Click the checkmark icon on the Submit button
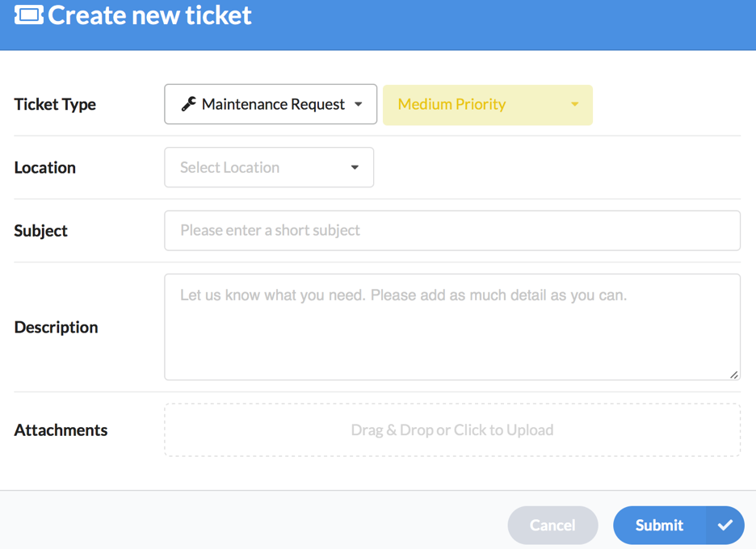The height and width of the screenshot is (549, 756). (725, 526)
